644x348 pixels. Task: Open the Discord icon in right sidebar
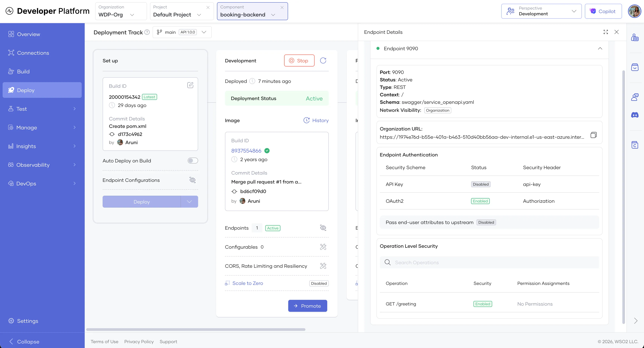point(635,115)
